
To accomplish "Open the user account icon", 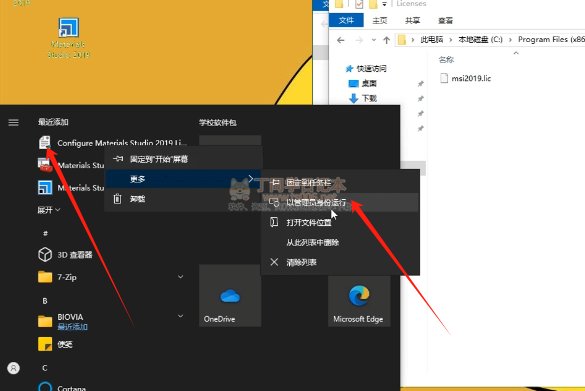I will 13,368.
